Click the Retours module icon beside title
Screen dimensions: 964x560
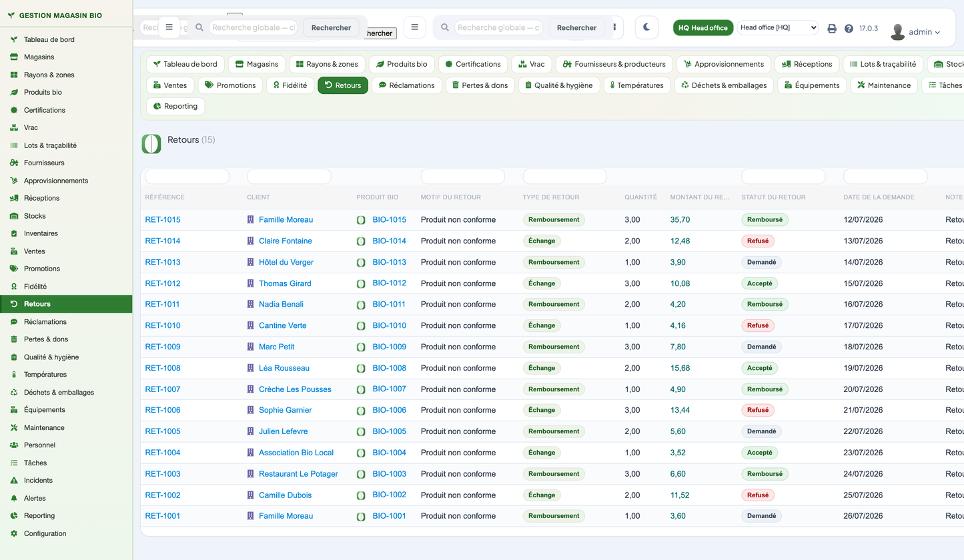tap(151, 143)
